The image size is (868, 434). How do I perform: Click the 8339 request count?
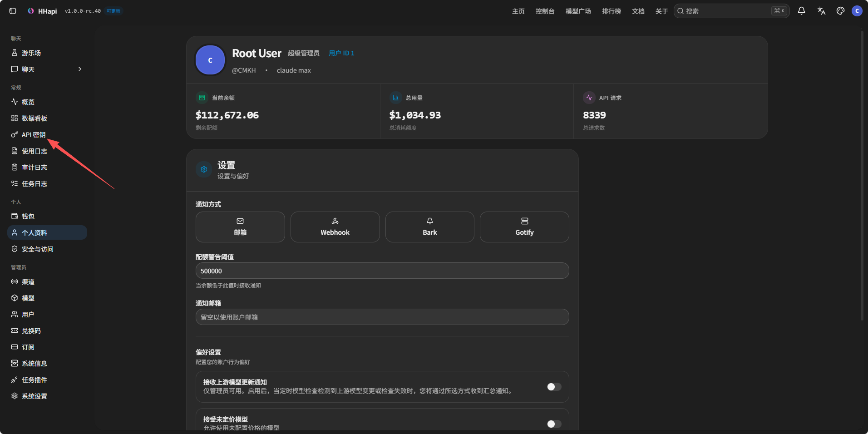(594, 115)
